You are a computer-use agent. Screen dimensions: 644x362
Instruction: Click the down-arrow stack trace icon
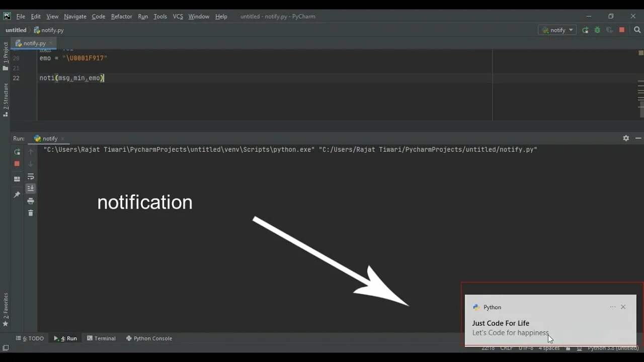[31, 163]
